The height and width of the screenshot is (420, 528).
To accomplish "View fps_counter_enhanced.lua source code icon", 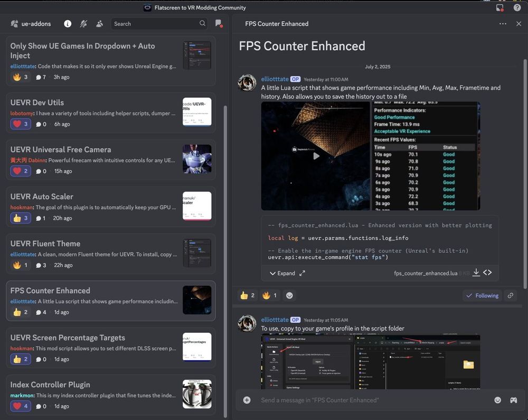I will click(x=487, y=273).
